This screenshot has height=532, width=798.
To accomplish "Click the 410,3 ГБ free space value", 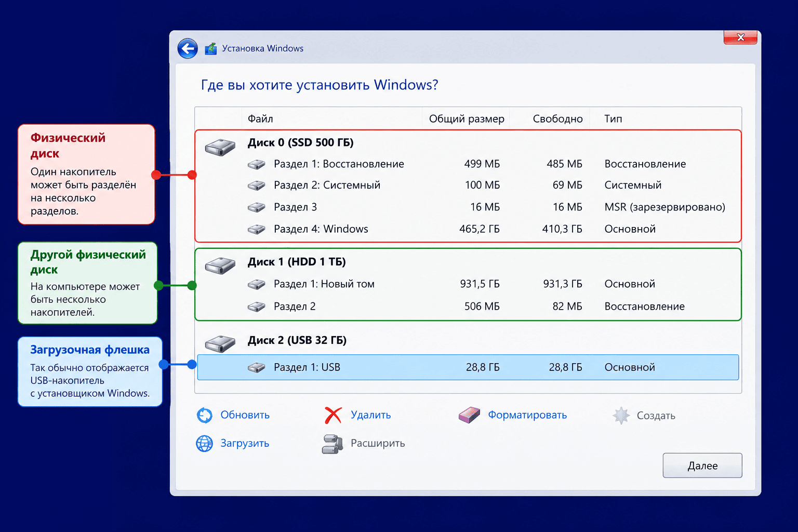I will pos(562,229).
